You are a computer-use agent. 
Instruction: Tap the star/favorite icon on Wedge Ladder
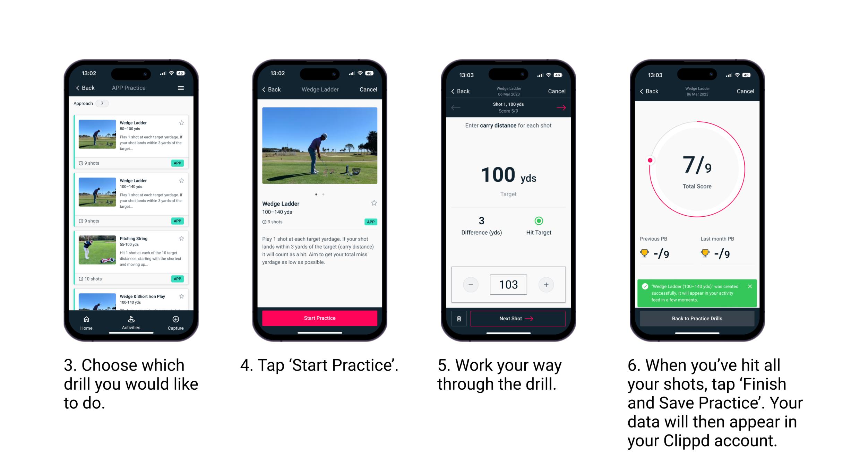pyautogui.click(x=182, y=122)
